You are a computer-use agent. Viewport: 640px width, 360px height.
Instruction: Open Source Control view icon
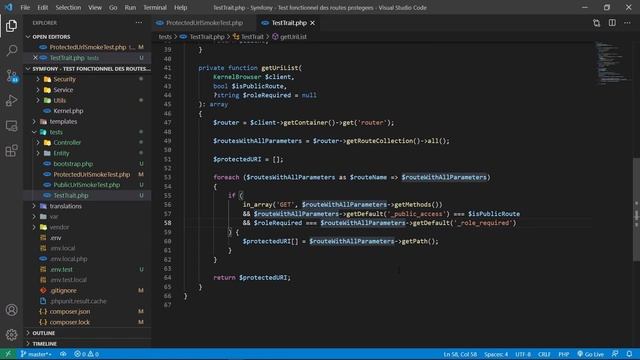11,76
